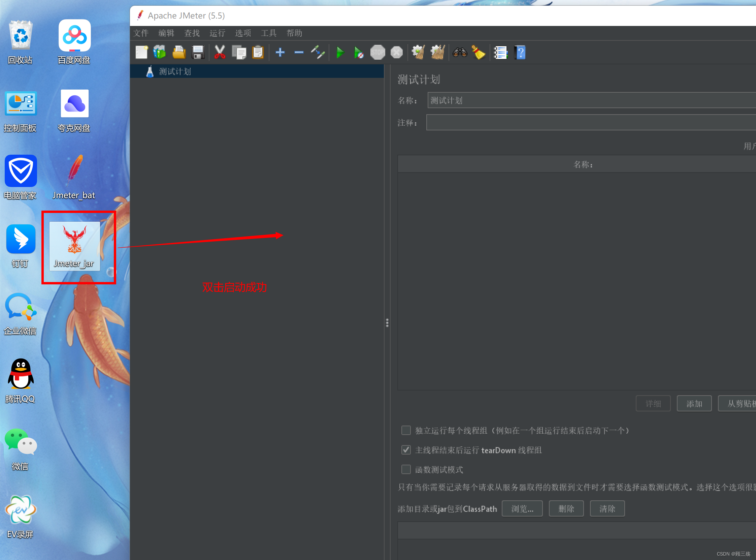Enable 函数测试模式 checkbox
This screenshot has width=756, height=560.
click(406, 469)
